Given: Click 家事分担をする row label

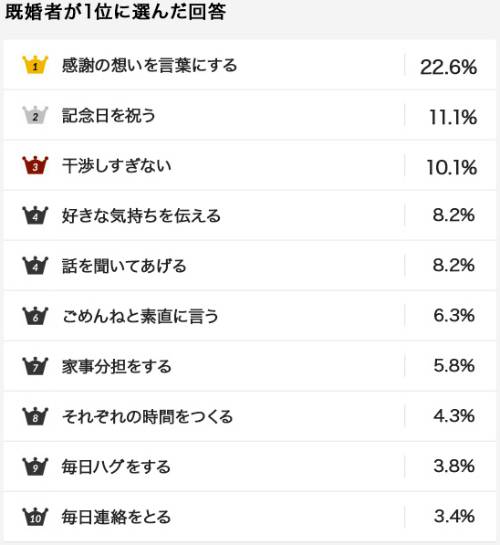Looking at the screenshot, I should click(117, 367).
